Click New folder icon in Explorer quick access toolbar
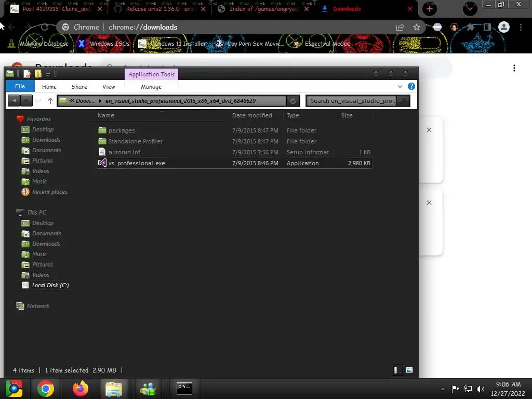This screenshot has height=399, width=532. pyautogui.click(x=38, y=73)
